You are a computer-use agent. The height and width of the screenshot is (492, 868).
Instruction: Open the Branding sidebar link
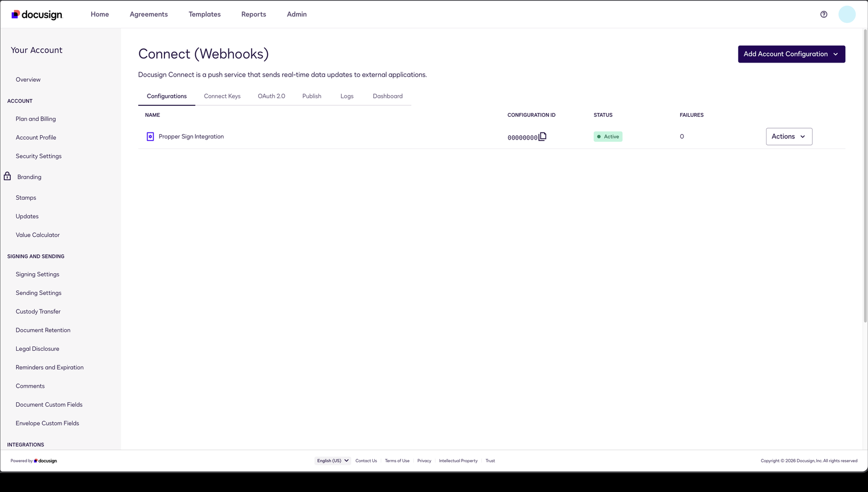[29, 177]
